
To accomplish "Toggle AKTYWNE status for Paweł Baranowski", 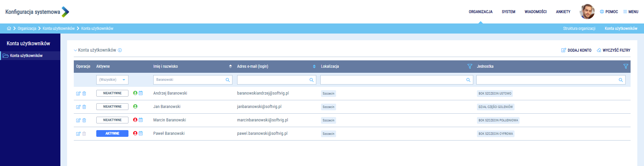I will click(x=112, y=133).
